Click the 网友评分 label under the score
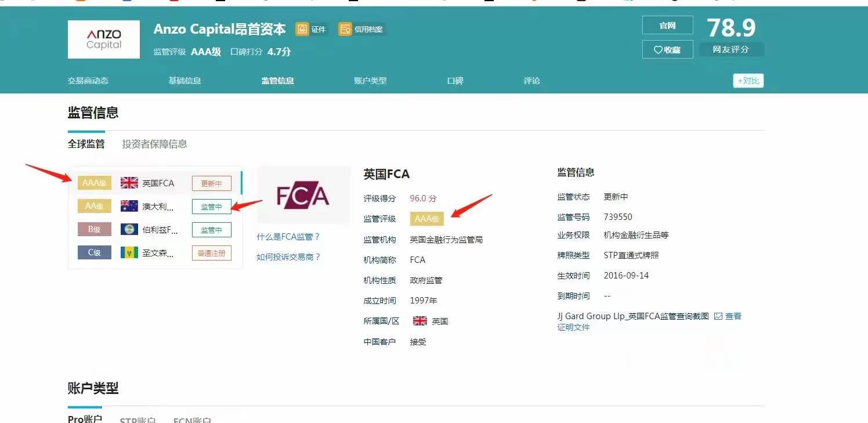This screenshot has height=423, width=868. [x=731, y=50]
